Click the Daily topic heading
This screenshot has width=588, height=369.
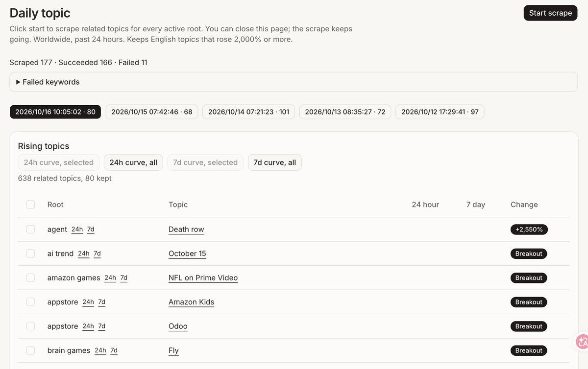click(x=40, y=13)
